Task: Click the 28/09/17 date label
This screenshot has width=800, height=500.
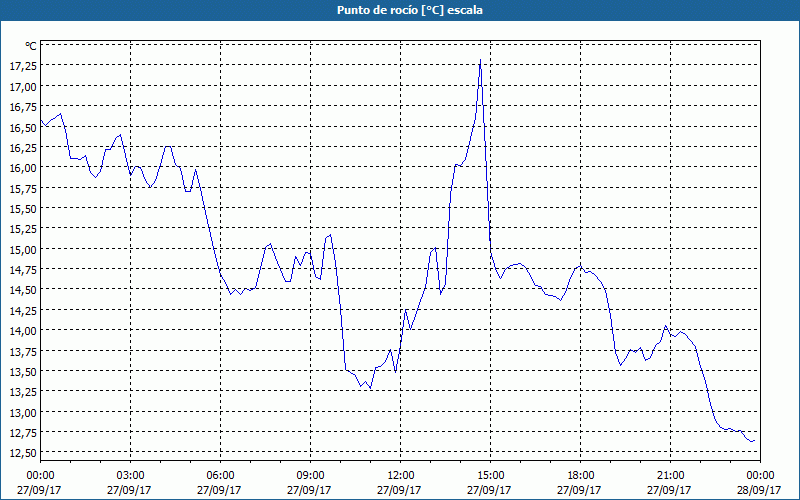Action: click(x=759, y=490)
